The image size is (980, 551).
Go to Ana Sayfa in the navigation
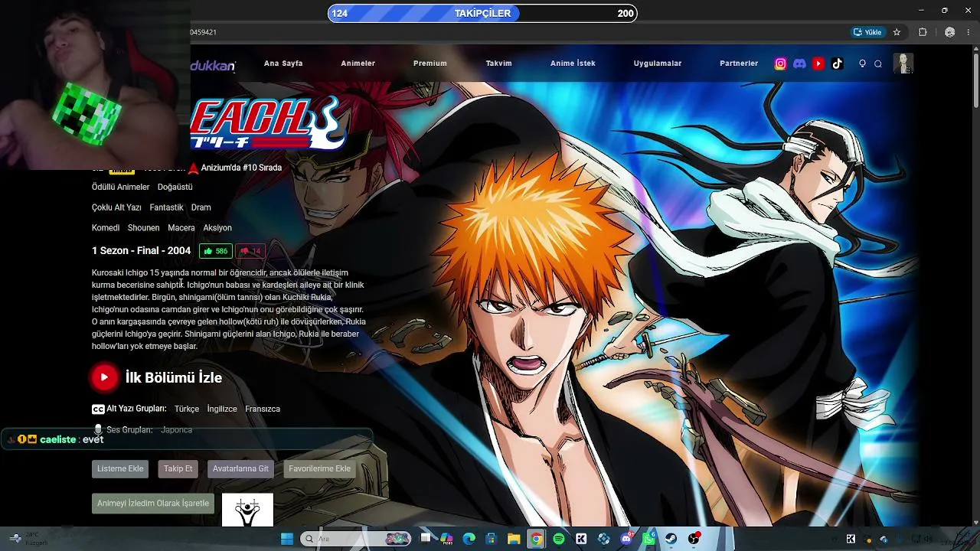[x=283, y=64]
